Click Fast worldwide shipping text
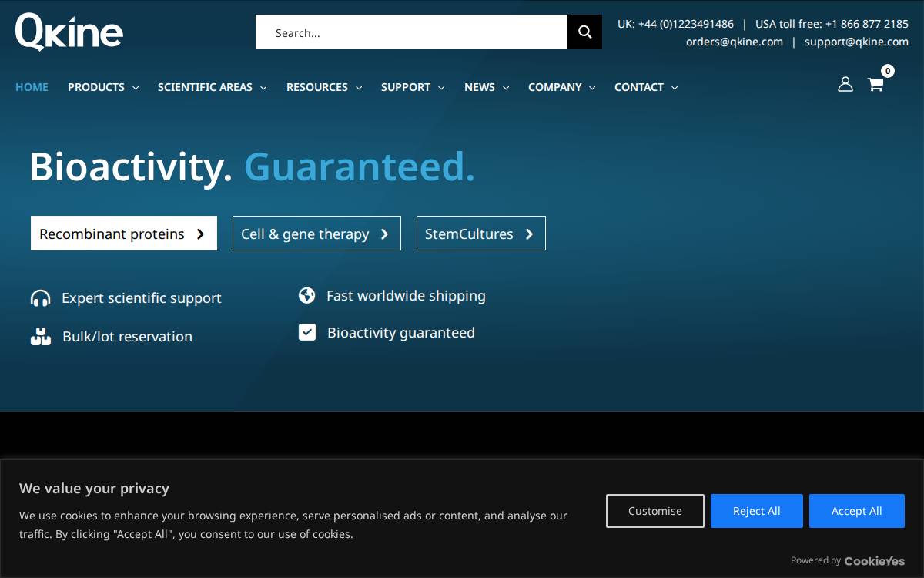This screenshot has height=578, width=924. click(x=406, y=296)
